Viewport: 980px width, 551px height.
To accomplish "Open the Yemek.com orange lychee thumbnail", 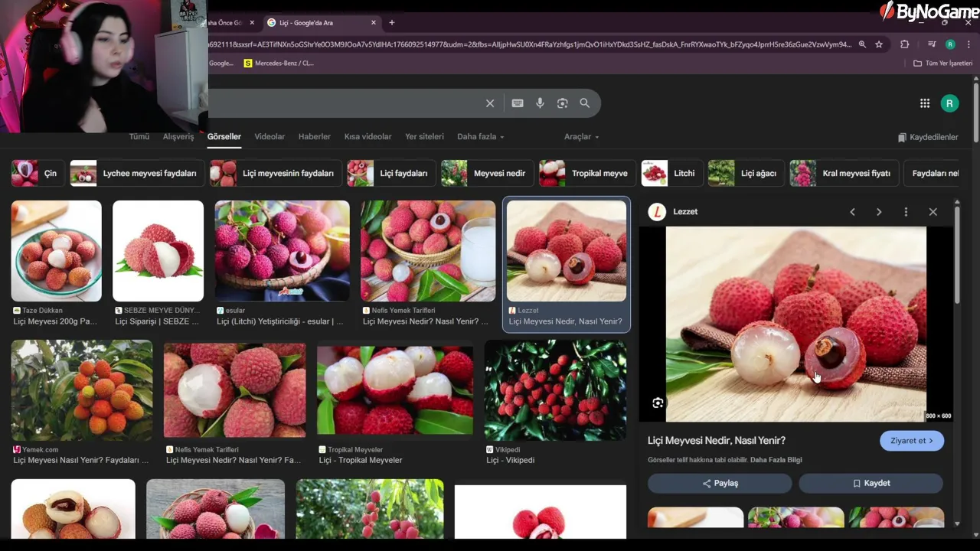I will (82, 390).
